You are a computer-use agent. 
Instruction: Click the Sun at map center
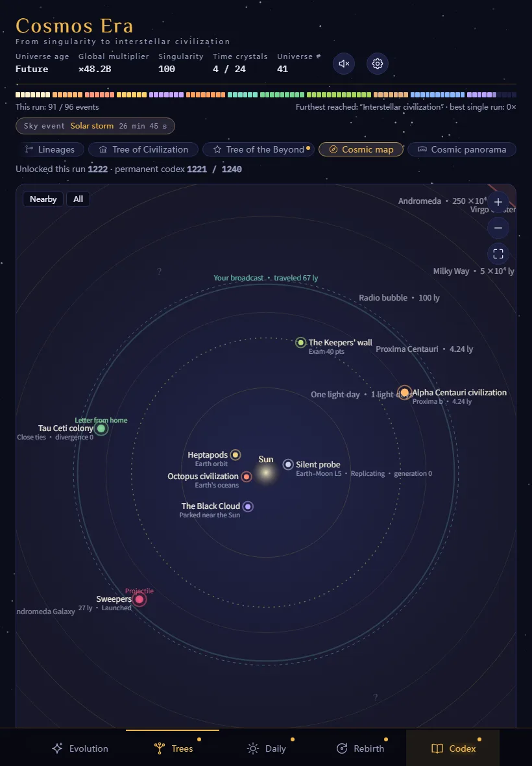point(266,473)
